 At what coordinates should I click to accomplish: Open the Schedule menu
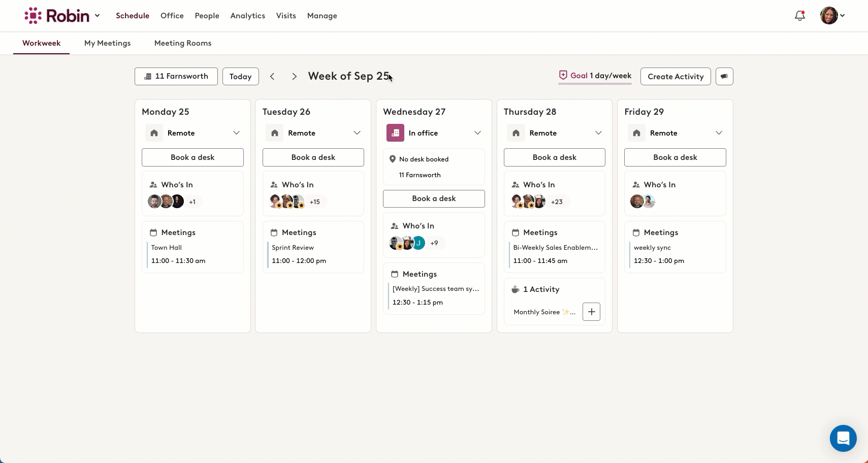pos(133,16)
